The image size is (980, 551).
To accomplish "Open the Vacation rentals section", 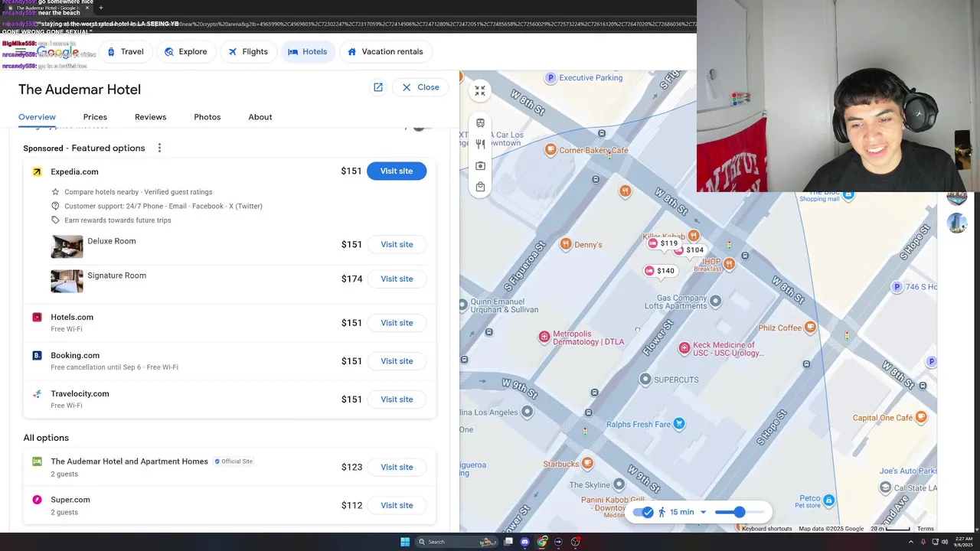I will 385,51.
